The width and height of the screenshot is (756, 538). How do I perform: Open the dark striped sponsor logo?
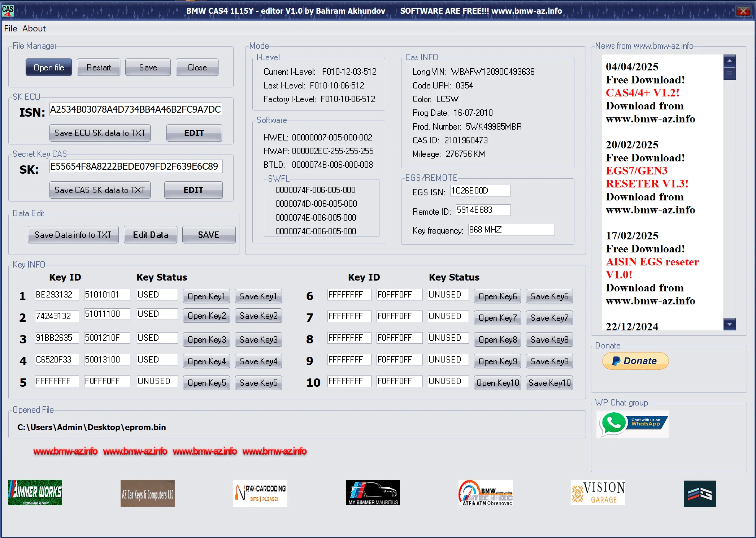click(700, 494)
